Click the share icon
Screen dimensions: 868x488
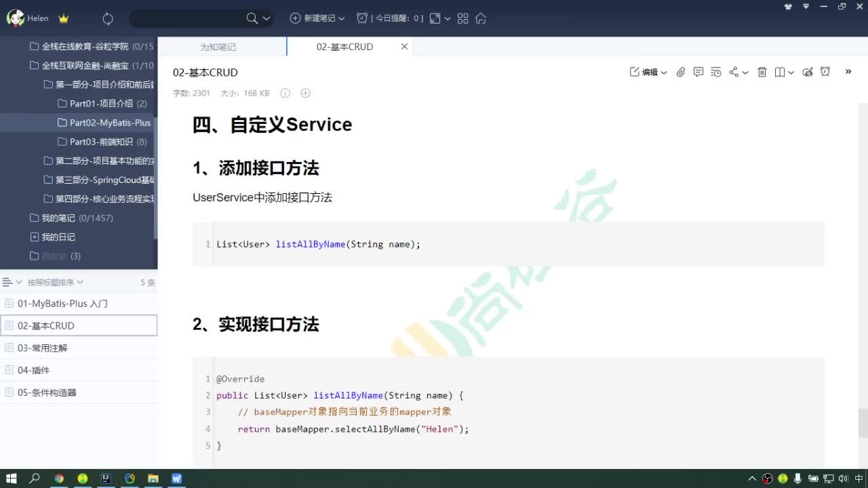coord(734,72)
